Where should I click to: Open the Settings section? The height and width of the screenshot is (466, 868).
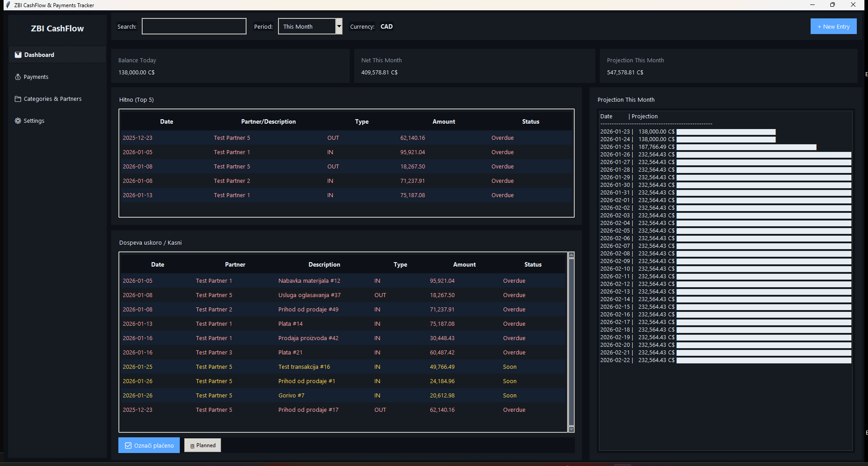(x=57, y=121)
